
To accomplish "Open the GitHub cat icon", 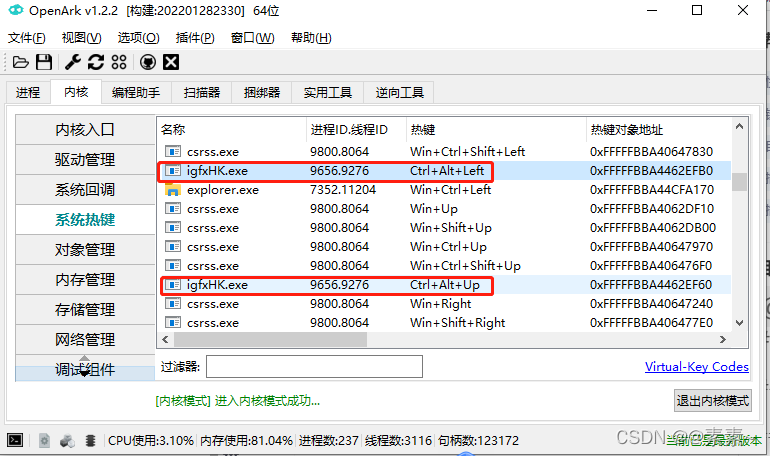I will click(148, 62).
